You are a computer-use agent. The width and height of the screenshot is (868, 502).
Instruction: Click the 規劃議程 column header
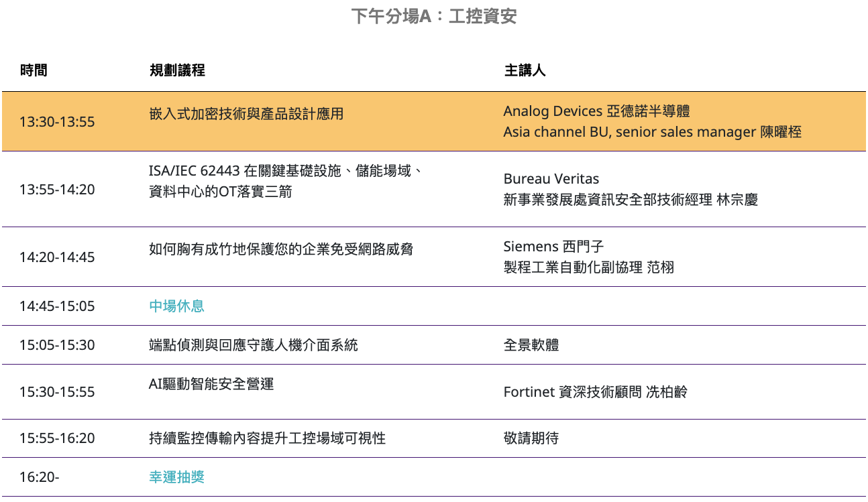[x=177, y=70]
